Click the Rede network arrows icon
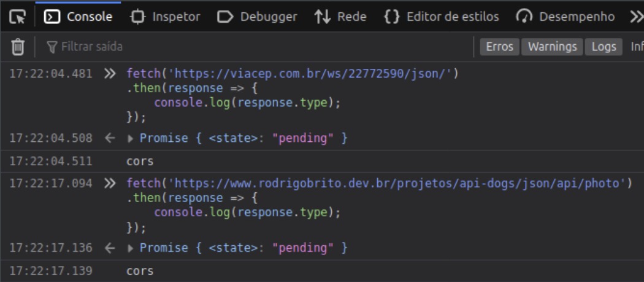 click(323, 17)
